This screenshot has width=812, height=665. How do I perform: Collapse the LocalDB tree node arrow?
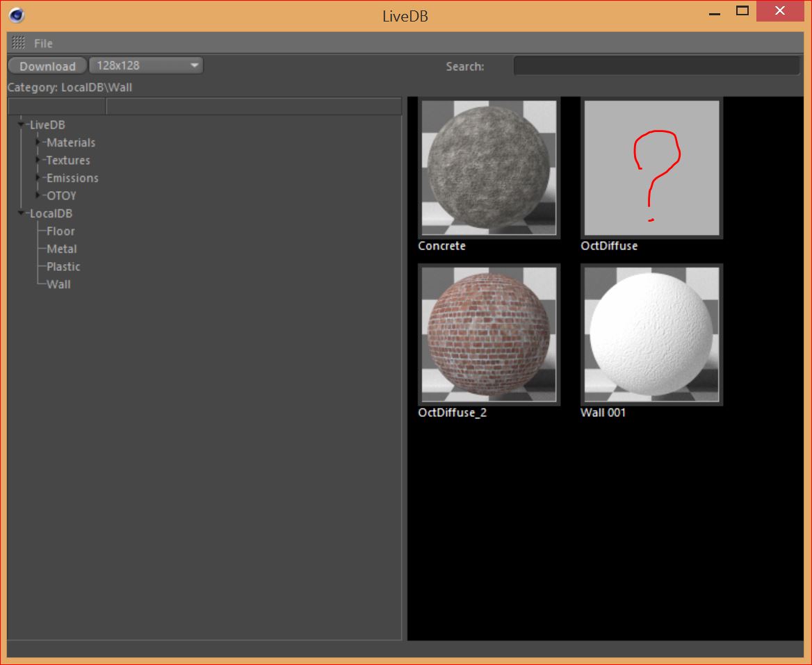(21, 213)
